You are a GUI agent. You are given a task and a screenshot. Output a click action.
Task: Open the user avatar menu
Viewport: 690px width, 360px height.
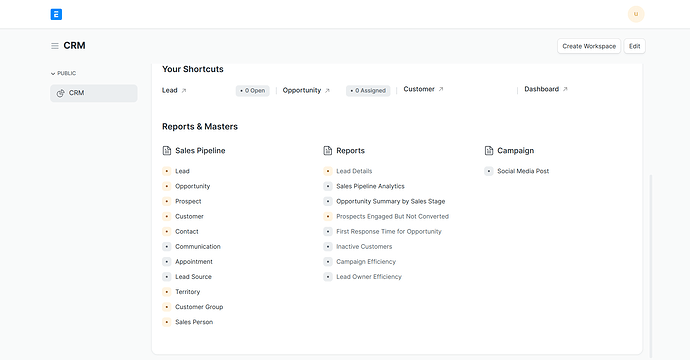pyautogui.click(x=636, y=14)
